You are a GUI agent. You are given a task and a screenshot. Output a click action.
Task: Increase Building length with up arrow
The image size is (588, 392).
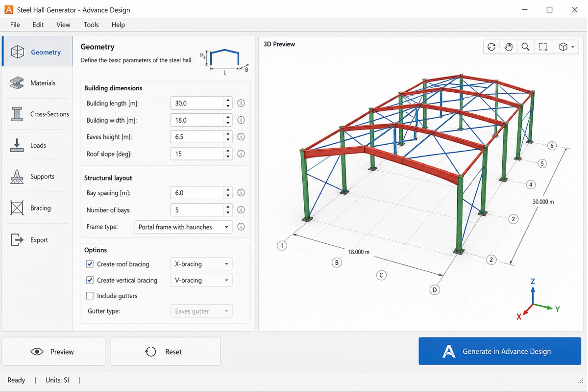coord(228,100)
